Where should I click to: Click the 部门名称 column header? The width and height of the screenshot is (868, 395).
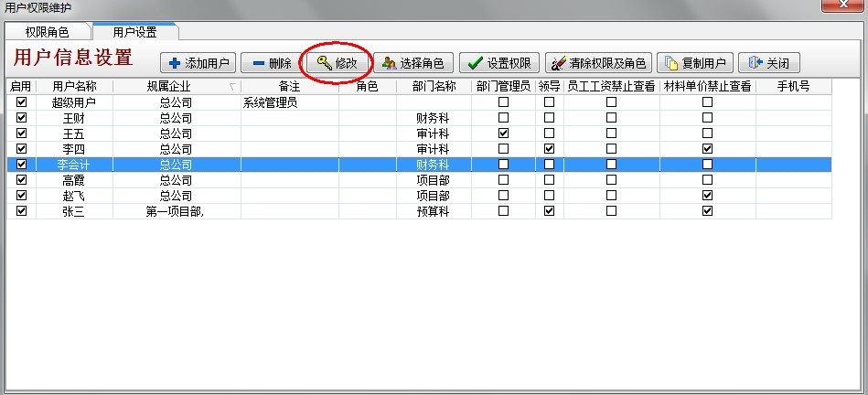[434, 87]
